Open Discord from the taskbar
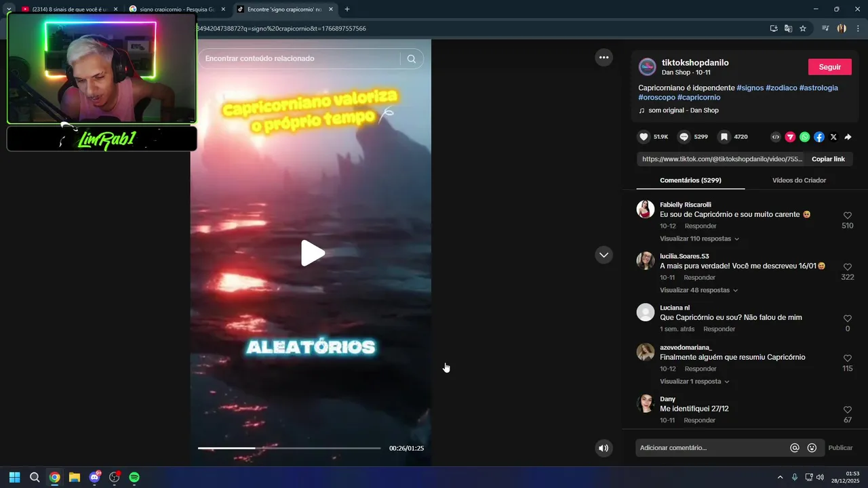The width and height of the screenshot is (868, 488). (94, 477)
